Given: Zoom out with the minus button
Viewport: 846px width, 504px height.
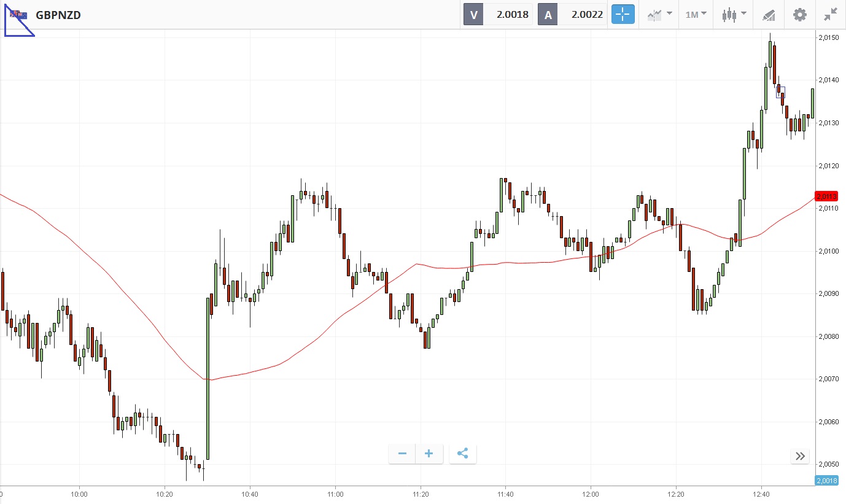Looking at the screenshot, I should pos(402,454).
